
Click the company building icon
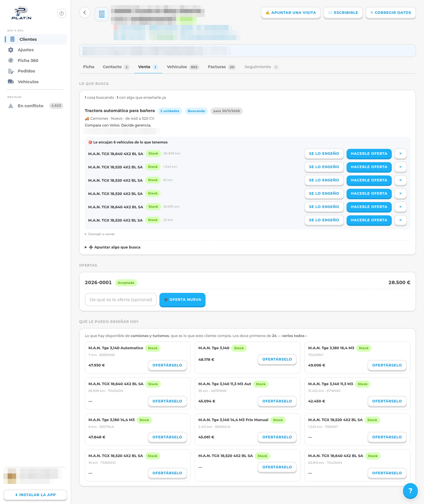click(x=102, y=14)
